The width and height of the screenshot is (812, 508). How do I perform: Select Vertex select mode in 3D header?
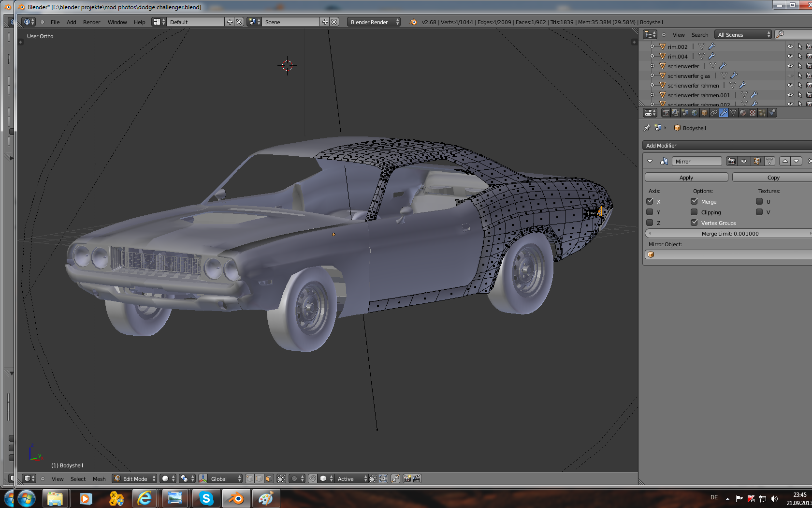point(250,478)
